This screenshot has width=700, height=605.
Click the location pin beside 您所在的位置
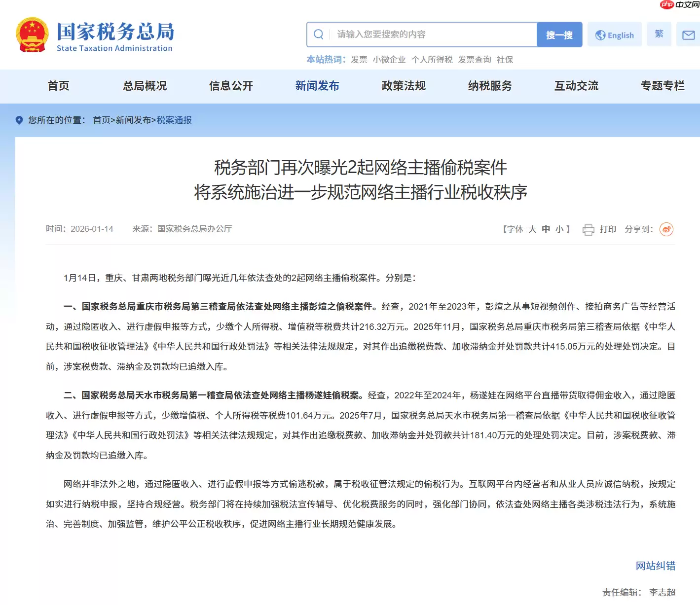tap(19, 120)
